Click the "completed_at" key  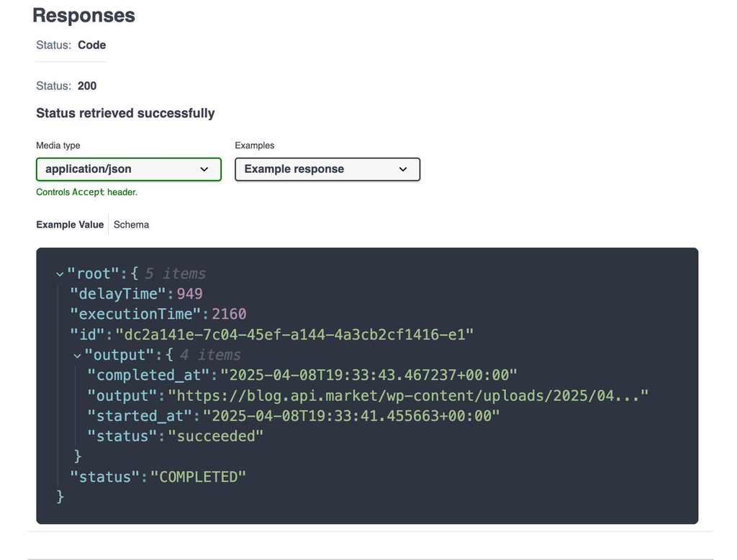coord(148,375)
